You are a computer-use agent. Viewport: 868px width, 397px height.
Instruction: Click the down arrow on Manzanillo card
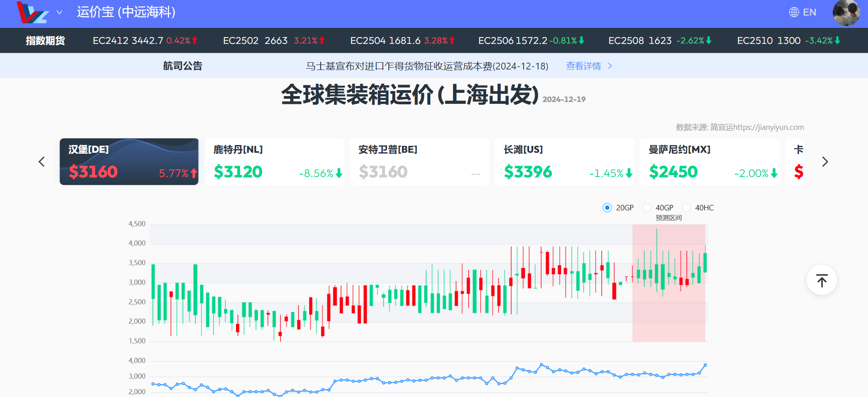point(774,173)
